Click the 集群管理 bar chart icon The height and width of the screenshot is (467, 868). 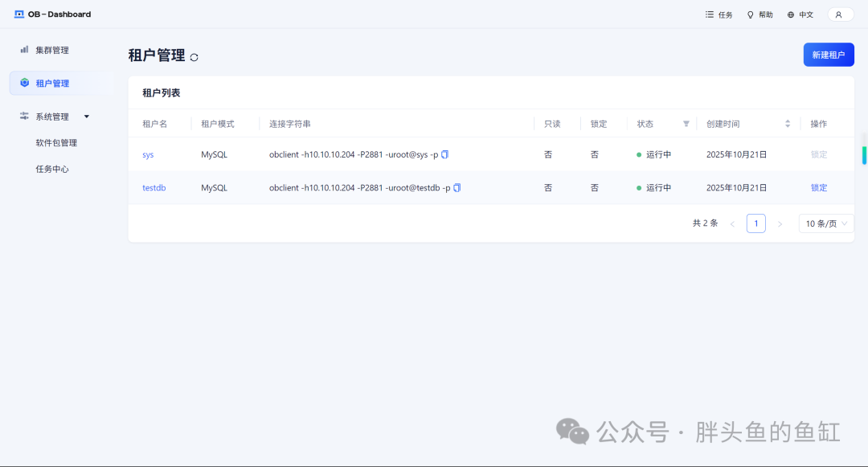point(24,50)
